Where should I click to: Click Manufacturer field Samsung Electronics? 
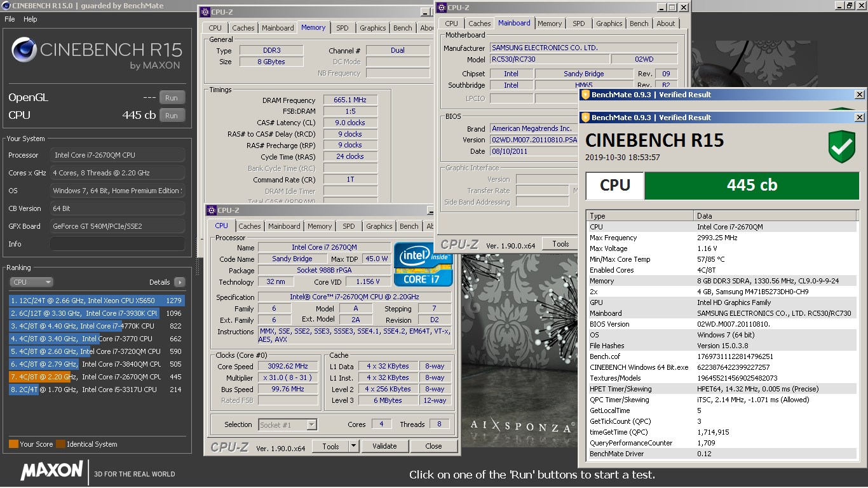pos(583,48)
